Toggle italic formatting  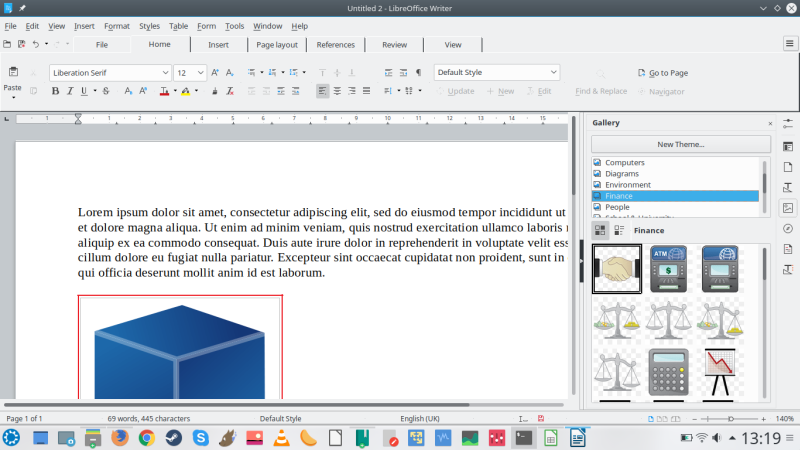pos(70,91)
